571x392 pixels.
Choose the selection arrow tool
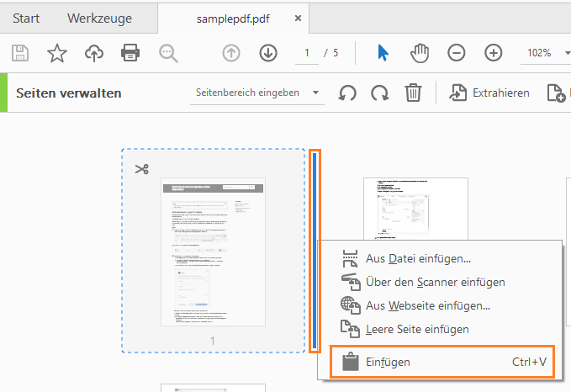coord(383,53)
